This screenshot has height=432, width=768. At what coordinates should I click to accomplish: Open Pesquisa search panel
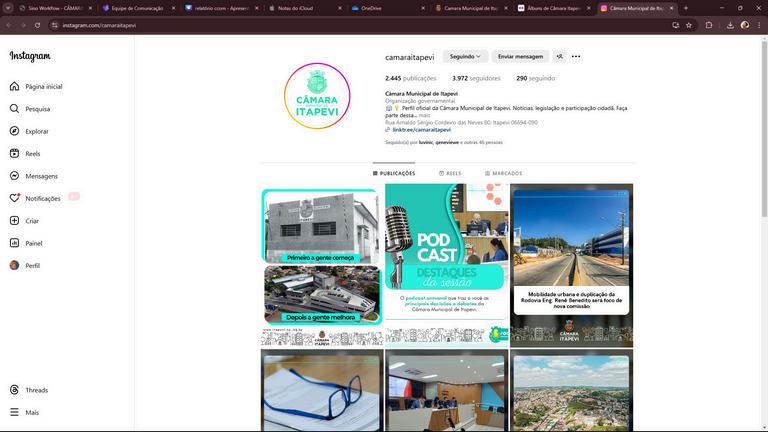30,109
